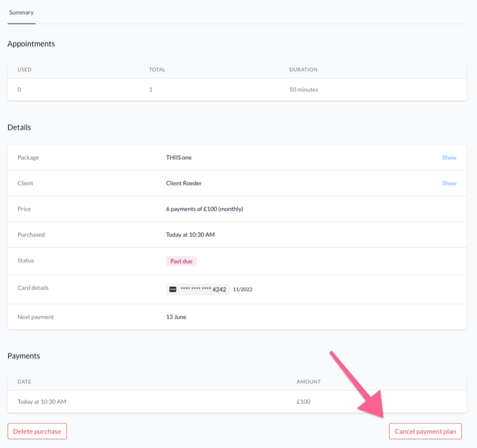Viewport: 477px width, 448px height.
Task: Click Show link in the Client row
Action: [449, 183]
